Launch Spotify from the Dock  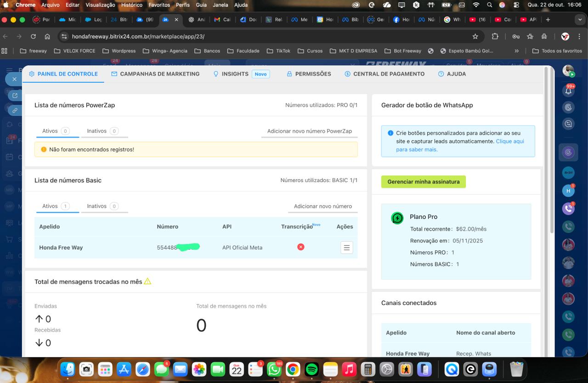[311, 369]
